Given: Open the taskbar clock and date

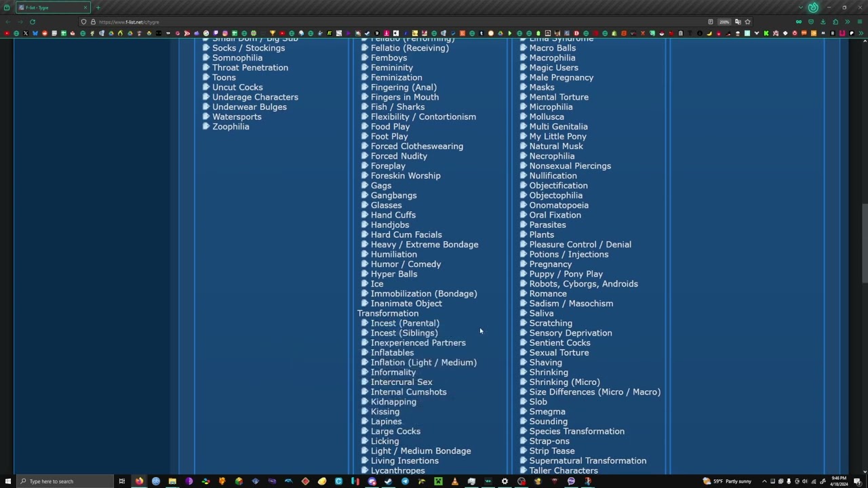Looking at the screenshot, I should coord(838,481).
